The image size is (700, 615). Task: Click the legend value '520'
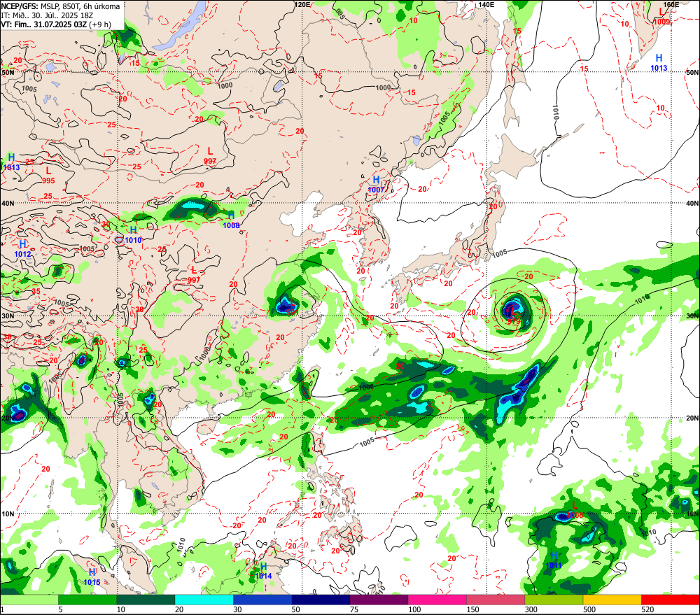(x=647, y=609)
